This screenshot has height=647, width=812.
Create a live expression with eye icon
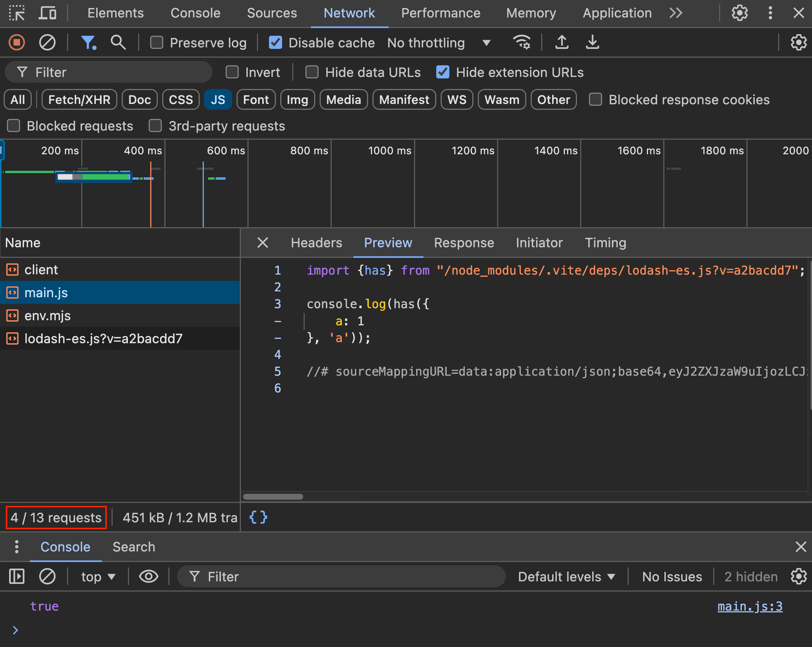coord(148,577)
